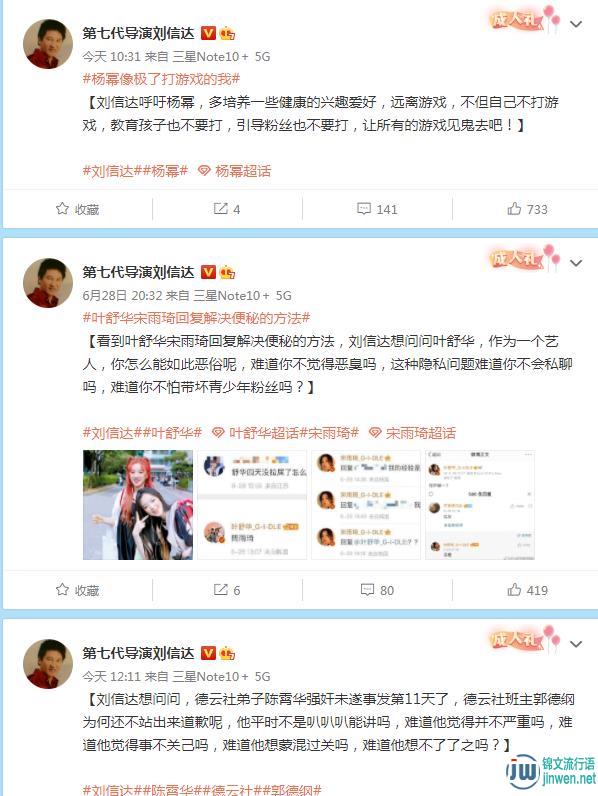This screenshot has width=598, height=796.
Task: Like the first post with 733 likes
Action: (527, 209)
